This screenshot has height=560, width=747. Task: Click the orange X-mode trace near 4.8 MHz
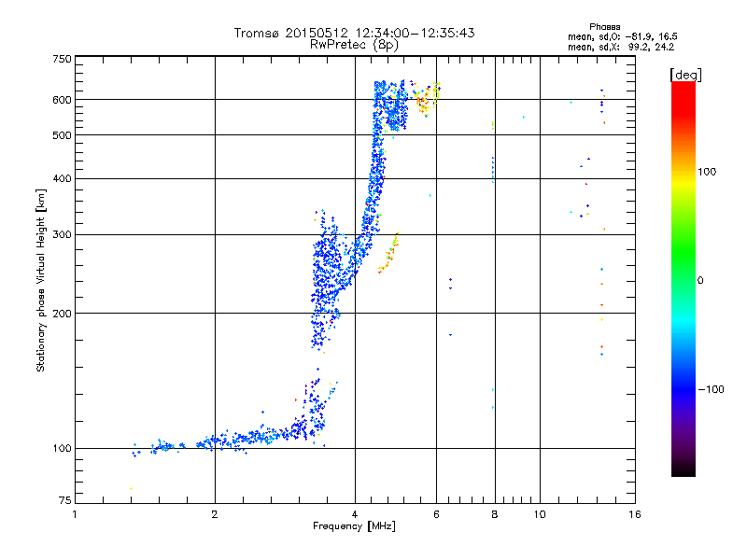click(388, 254)
